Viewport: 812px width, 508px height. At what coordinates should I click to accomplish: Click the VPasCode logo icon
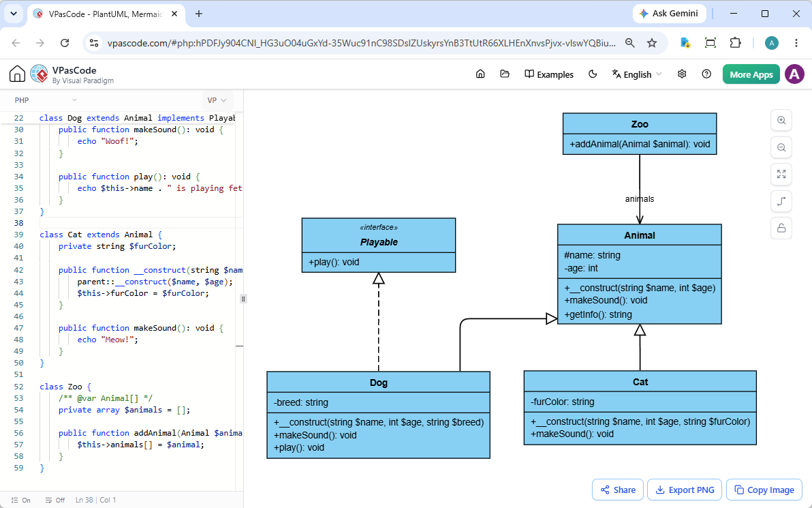click(x=40, y=74)
